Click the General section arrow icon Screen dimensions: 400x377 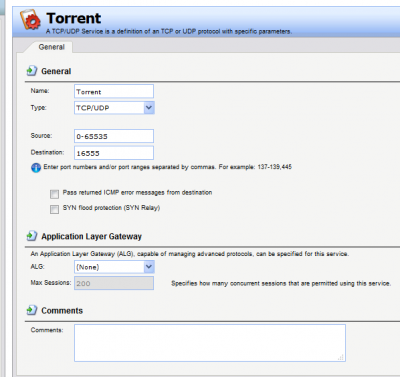pyautogui.click(x=32, y=71)
